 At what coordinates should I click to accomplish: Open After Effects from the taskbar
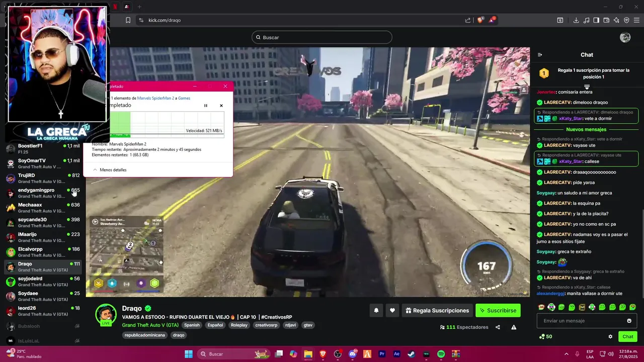(x=396, y=354)
